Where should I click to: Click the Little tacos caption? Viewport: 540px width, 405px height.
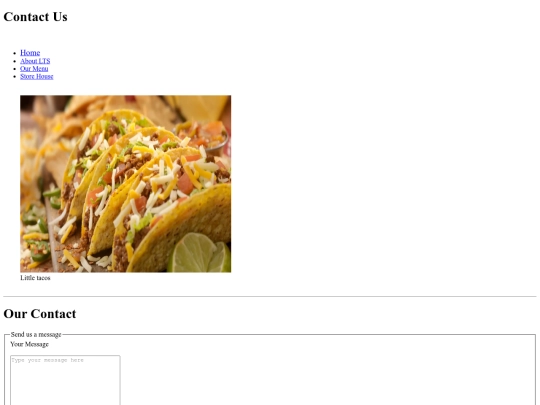coord(35,278)
